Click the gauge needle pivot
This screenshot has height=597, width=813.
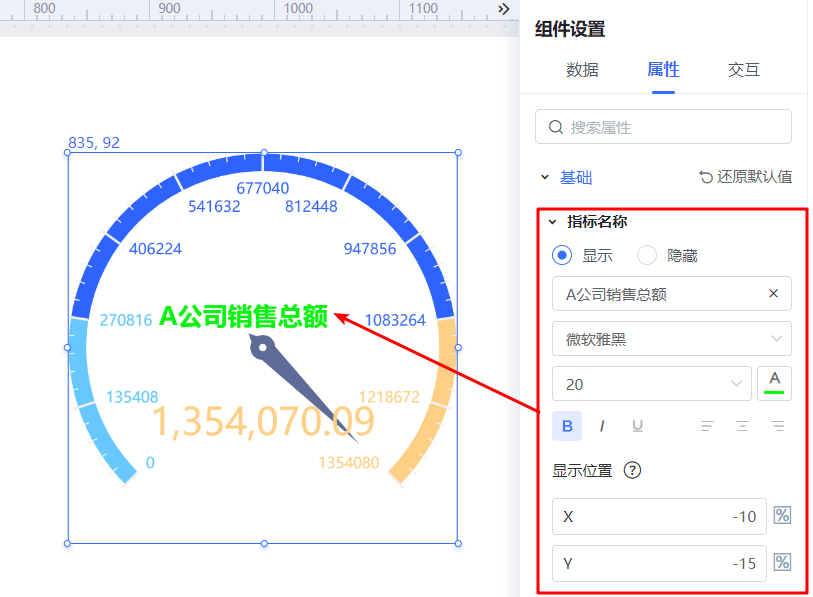(262, 347)
